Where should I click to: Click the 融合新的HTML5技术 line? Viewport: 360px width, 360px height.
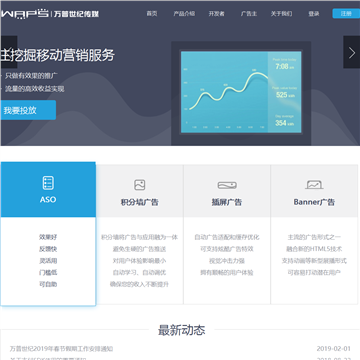coord(314,249)
